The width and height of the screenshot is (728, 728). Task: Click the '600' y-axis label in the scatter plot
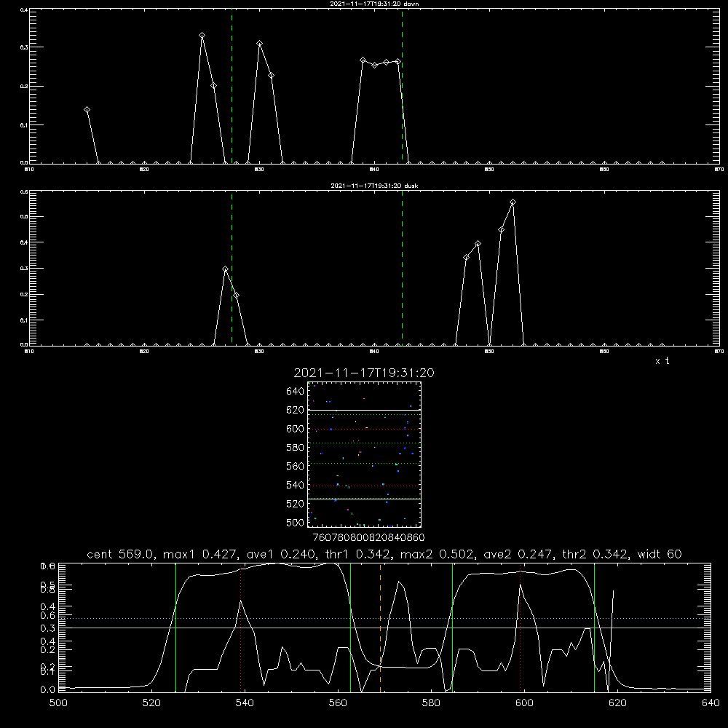click(x=296, y=429)
